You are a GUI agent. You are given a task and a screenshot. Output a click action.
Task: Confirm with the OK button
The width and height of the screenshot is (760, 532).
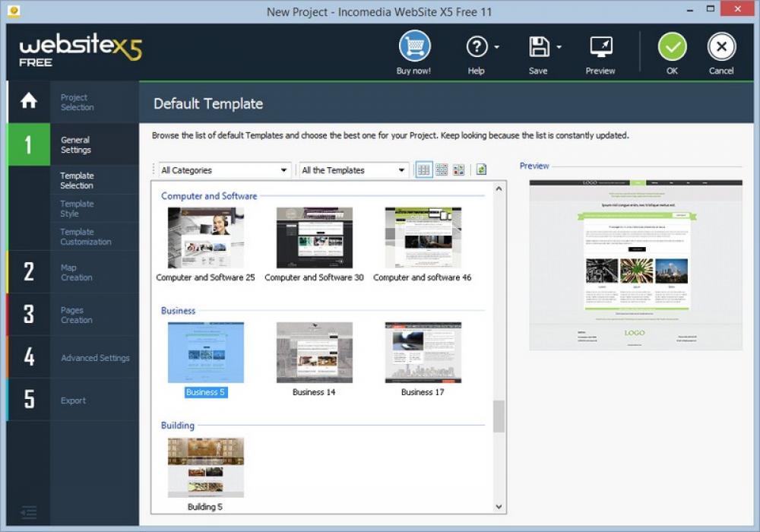672,47
